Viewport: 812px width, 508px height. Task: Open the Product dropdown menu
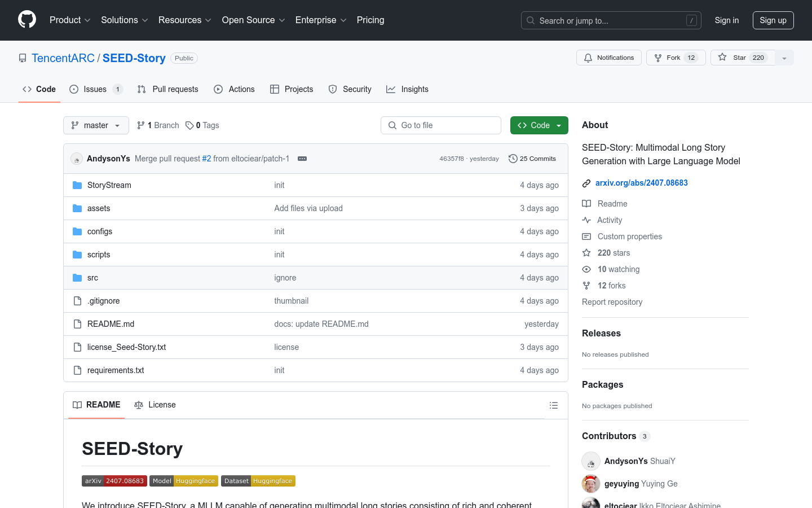coord(70,20)
